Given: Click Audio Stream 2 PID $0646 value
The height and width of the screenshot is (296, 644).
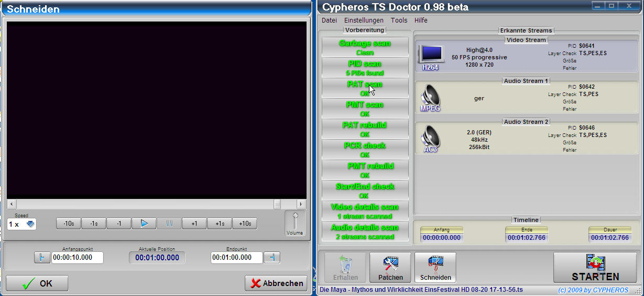Looking at the screenshot, I should tap(587, 128).
